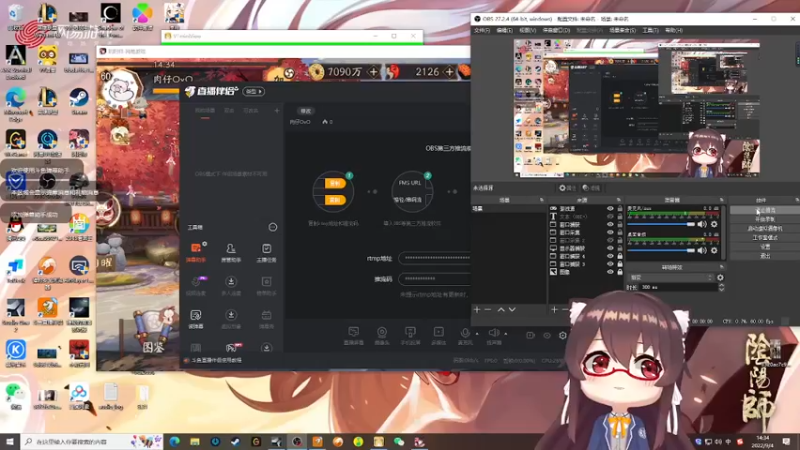The image size is (800, 450).
Task: Open 弹幕助手 tool in 直播伴侣 toolbox
Action: (196, 253)
